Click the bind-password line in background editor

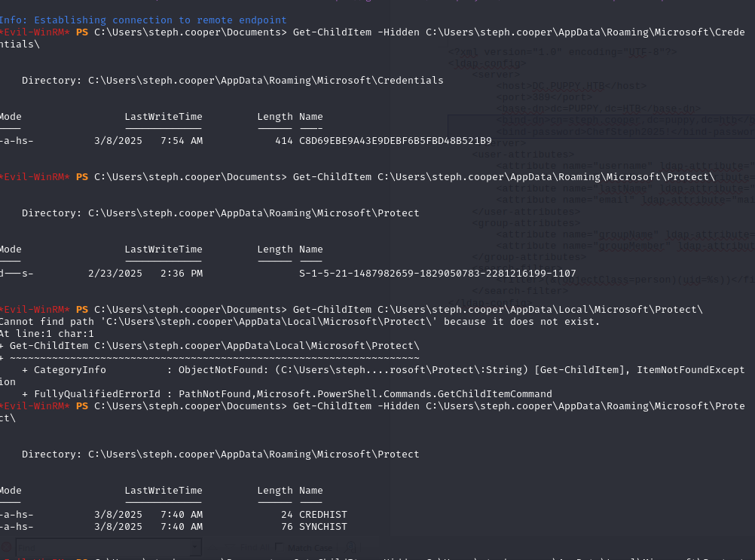click(x=625, y=132)
